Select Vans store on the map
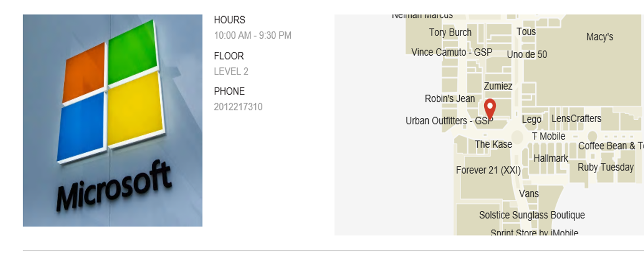Viewport: 644px width, 258px height. click(x=529, y=193)
